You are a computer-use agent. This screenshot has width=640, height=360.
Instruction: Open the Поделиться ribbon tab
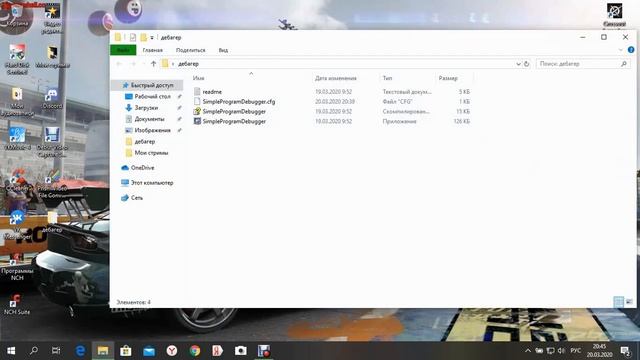click(191, 50)
